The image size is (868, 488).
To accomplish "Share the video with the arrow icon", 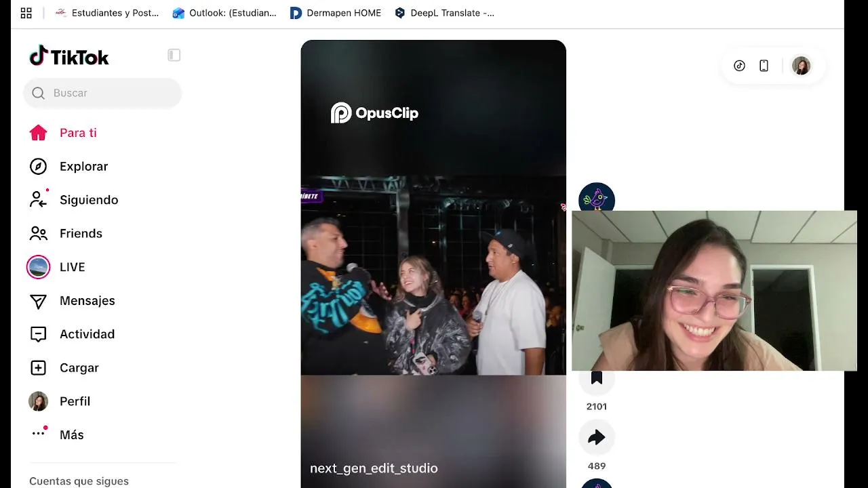I will tap(597, 438).
